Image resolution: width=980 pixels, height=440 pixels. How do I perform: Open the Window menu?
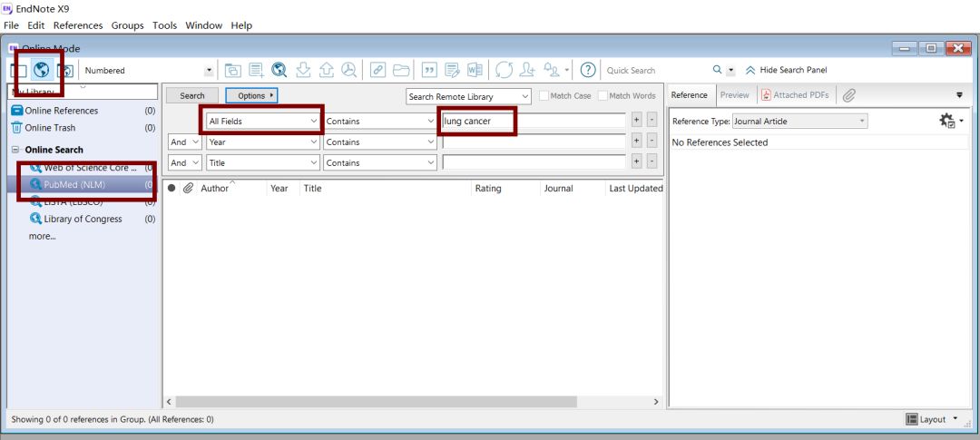(204, 25)
